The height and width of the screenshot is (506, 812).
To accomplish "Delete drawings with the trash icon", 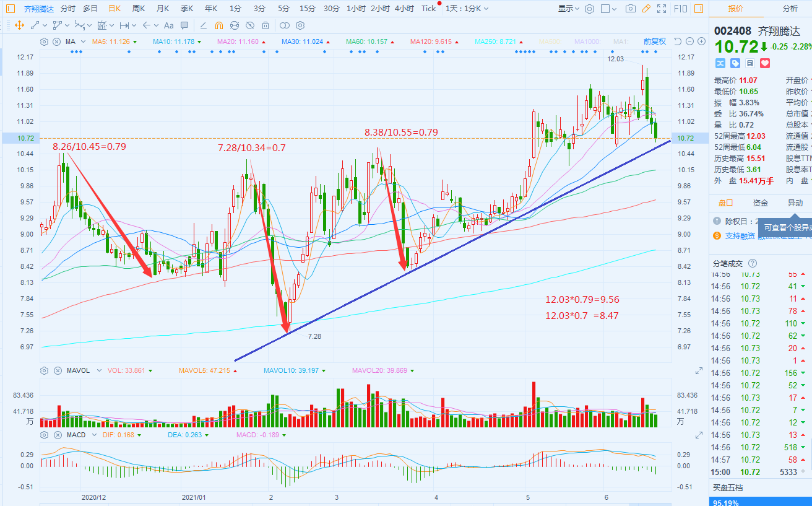I will [266, 25].
